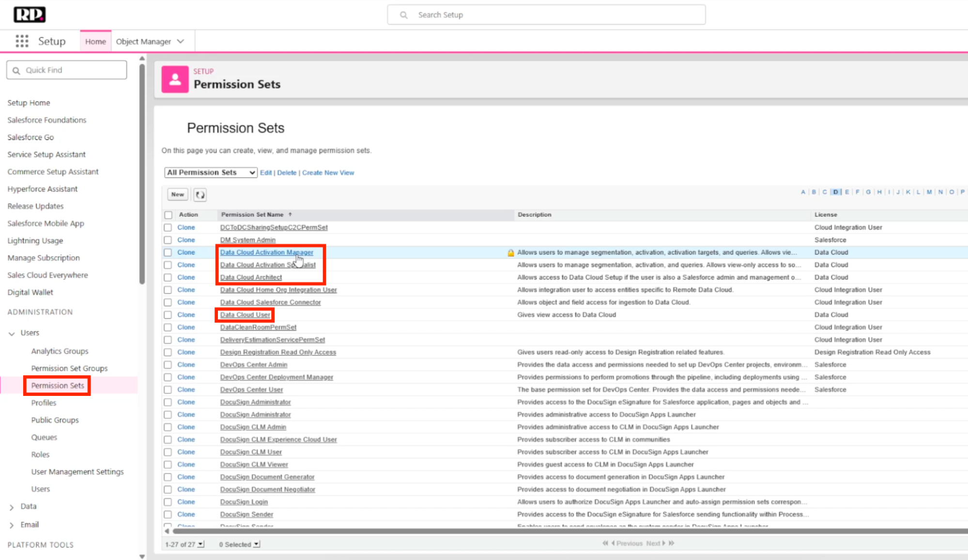Image resolution: width=968 pixels, height=560 pixels.
Task: Check the select-all checkbox in header
Action: 168,215
